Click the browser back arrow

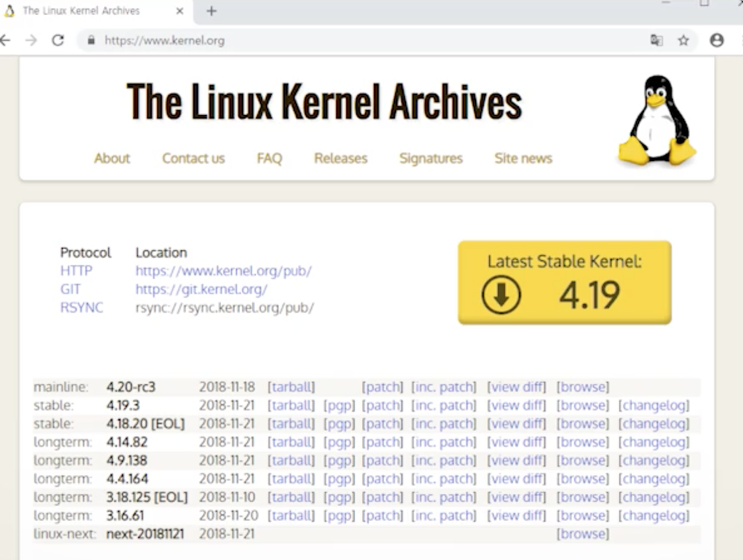tap(5, 41)
